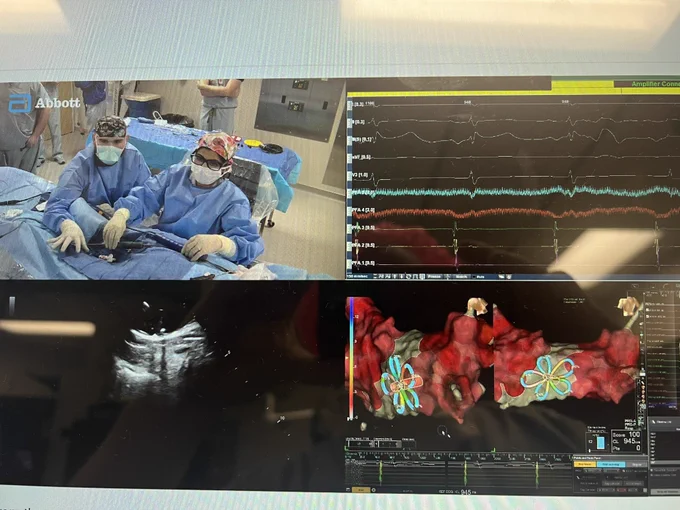Select the V2 [1.0] channel label
This screenshot has width=680, height=510.
tap(360, 174)
